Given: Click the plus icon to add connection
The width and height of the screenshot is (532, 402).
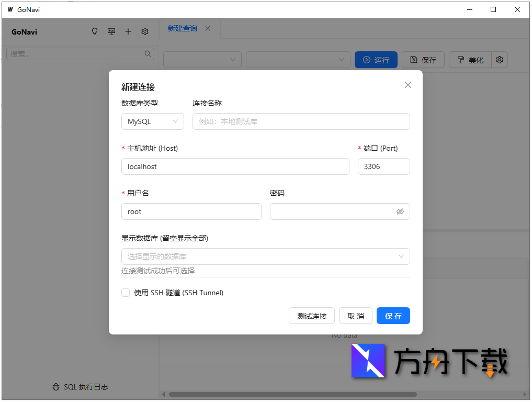Looking at the screenshot, I should pos(128,31).
